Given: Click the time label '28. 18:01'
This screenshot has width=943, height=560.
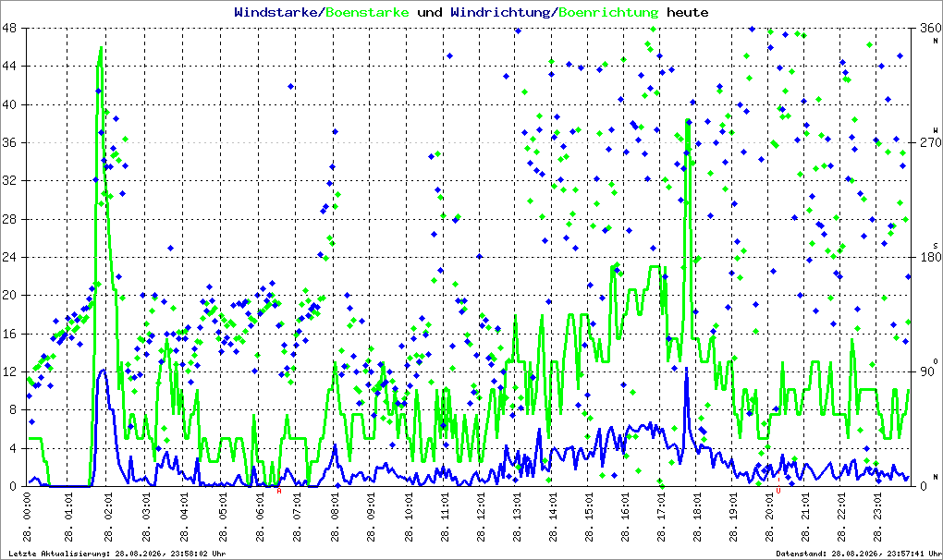Looking at the screenshot, I should click(x=698, y=517).
